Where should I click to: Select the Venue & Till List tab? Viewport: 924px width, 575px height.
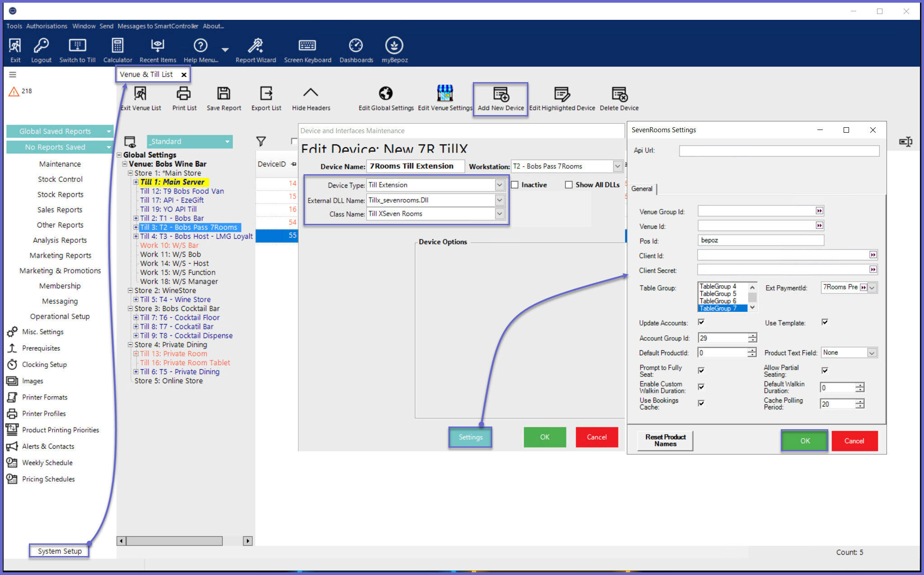pyautogui.click(x=146, y=74)
